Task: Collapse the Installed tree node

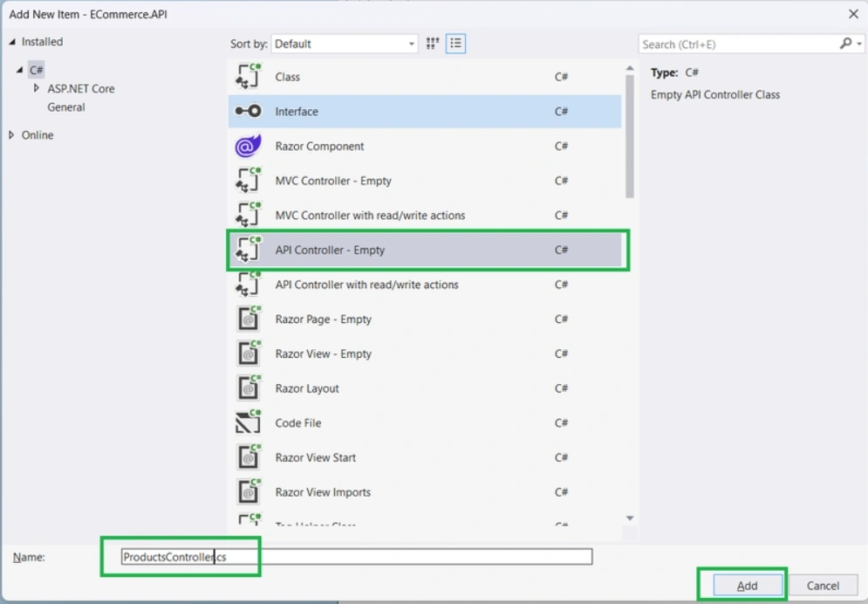Action: coord(12,42)
